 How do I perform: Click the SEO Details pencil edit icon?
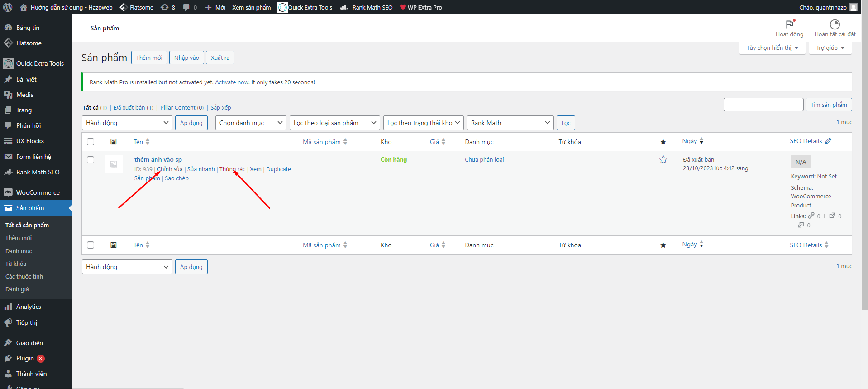point(828,141)
